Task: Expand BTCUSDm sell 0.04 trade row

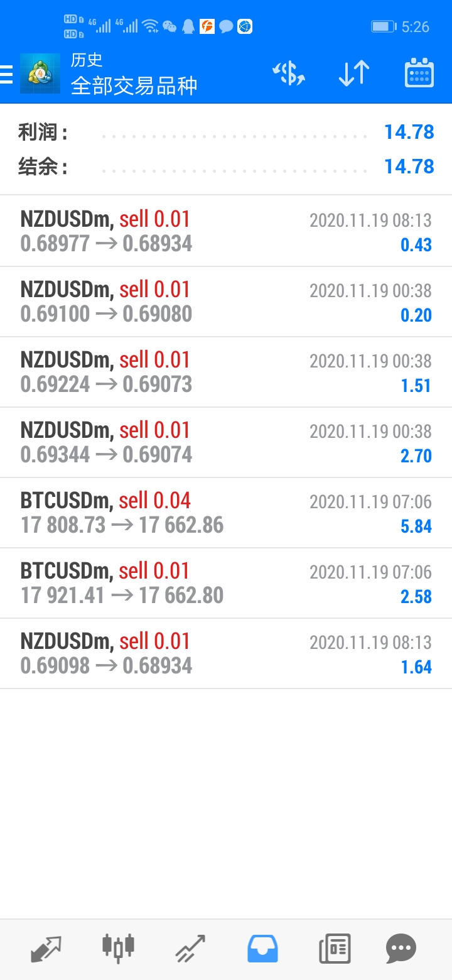Action: coord(226,513)
